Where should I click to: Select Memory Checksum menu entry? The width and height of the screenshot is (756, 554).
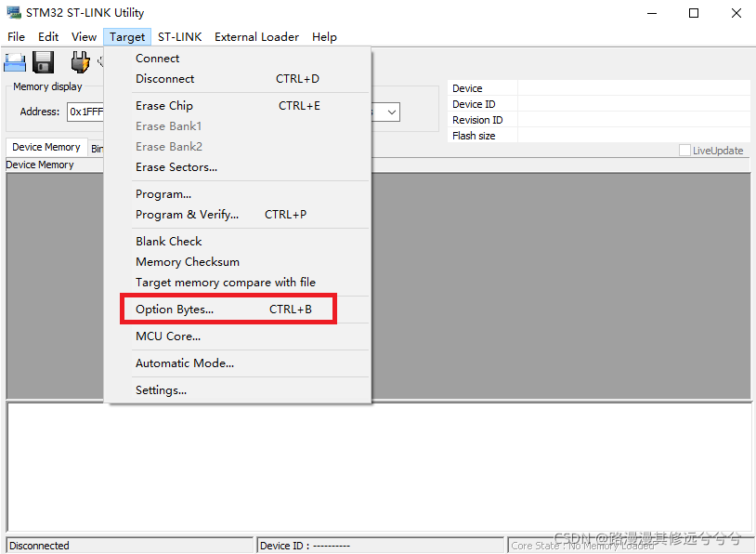pyautogui.click(x=238, y=261)
